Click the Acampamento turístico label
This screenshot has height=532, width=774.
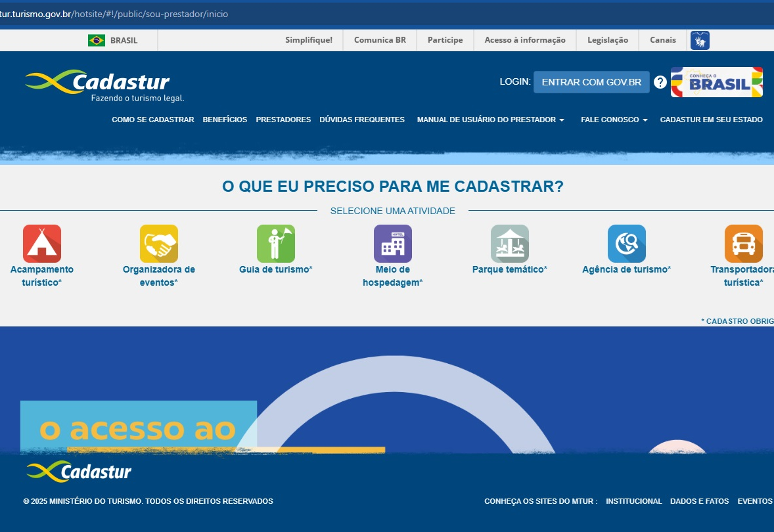42,276
